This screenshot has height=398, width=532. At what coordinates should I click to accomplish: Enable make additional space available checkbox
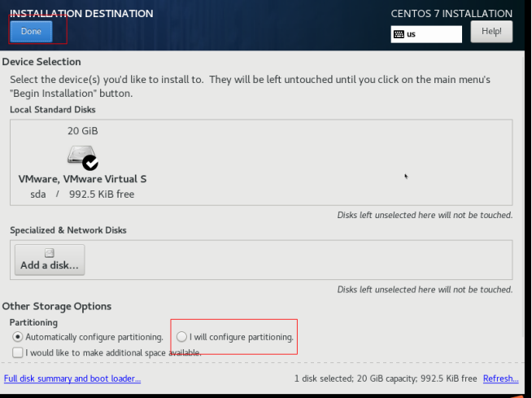click(x=17, y=352)
